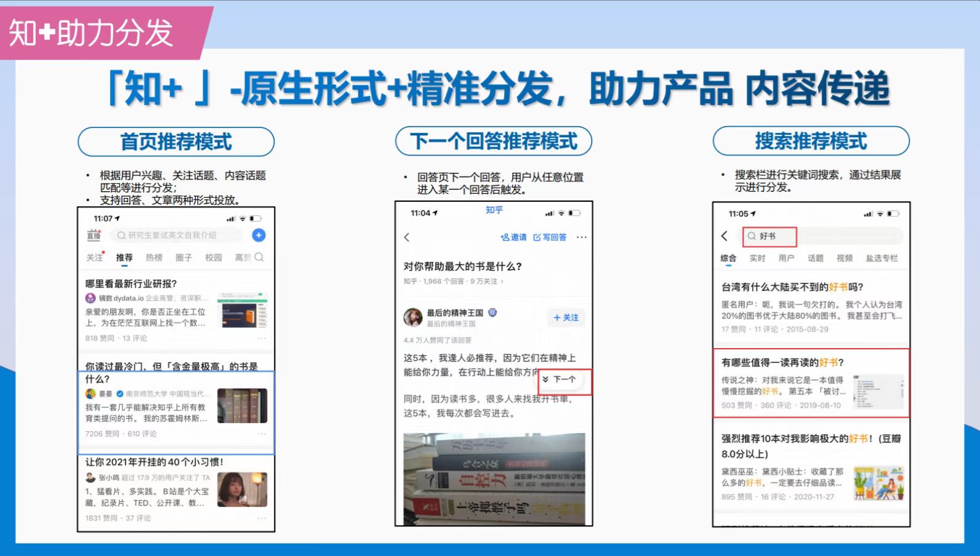The image size is (980, 556).
Task: Open result 有哪些值得一读再读的好书?
Action: pyautogui.click(x=782, y=362)
